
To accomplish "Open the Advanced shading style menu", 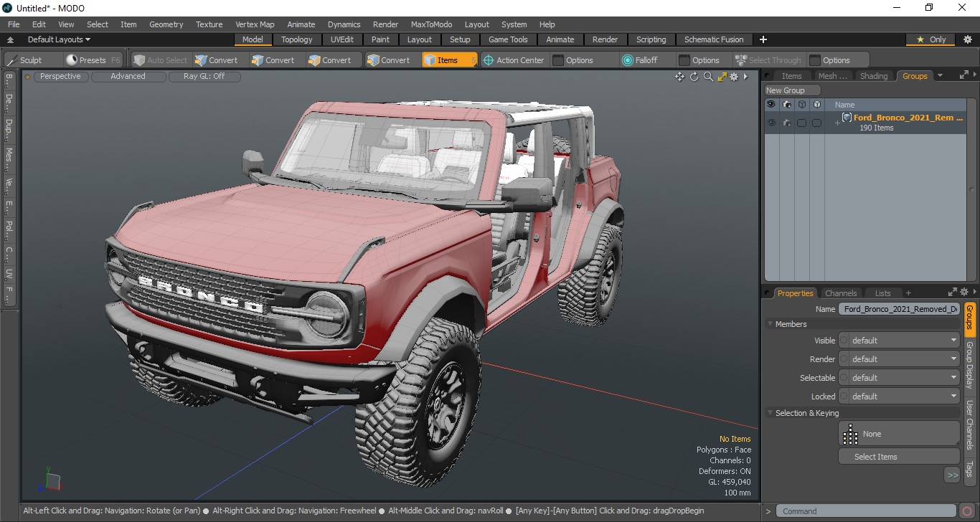I will pyautogui.click(x=128, y=76).
